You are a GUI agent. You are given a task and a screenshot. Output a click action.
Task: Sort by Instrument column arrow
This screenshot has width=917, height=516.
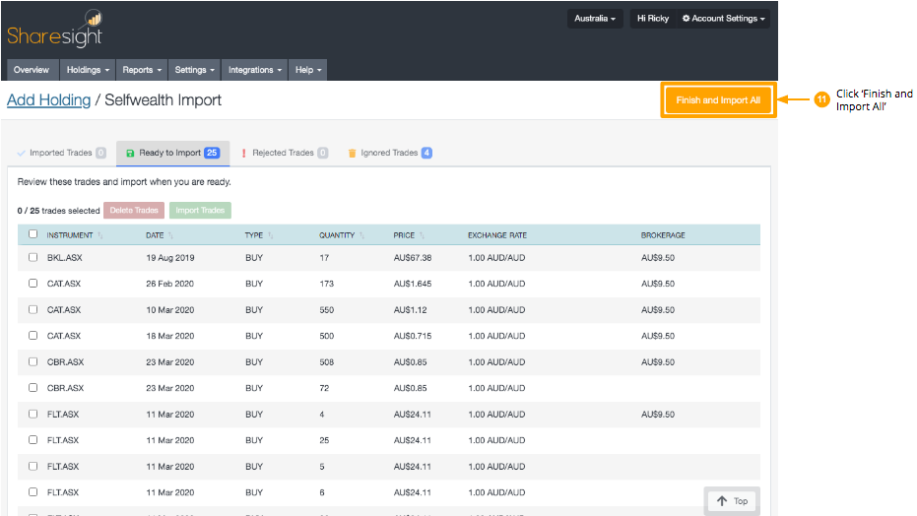[100, 235]
